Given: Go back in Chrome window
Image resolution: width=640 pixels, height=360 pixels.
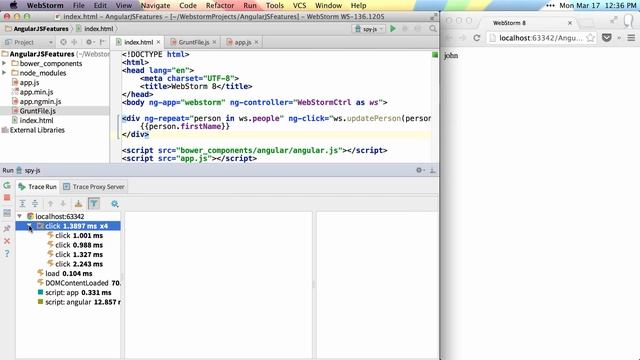Looking at the screenshot, I should [449, 38].
